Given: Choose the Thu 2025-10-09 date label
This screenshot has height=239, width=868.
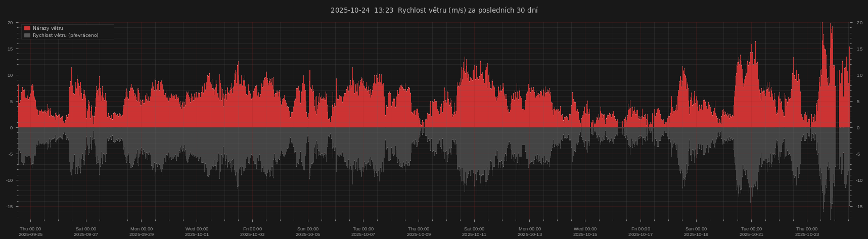Looking at the screenshot, I should coord(419,231).
